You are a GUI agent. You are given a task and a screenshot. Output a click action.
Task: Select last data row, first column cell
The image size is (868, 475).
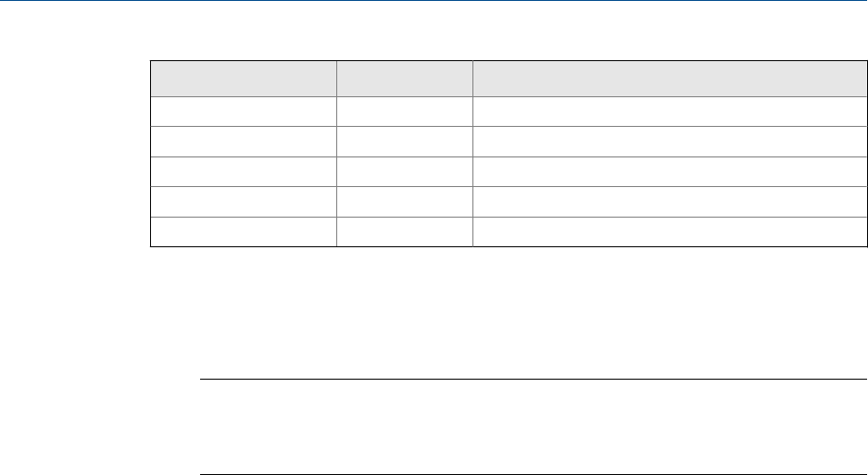244,231
